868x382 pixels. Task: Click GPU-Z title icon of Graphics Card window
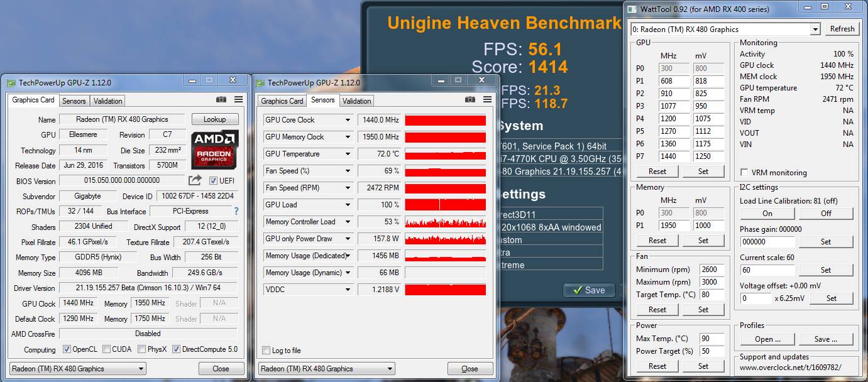click(x=11, y=82)
